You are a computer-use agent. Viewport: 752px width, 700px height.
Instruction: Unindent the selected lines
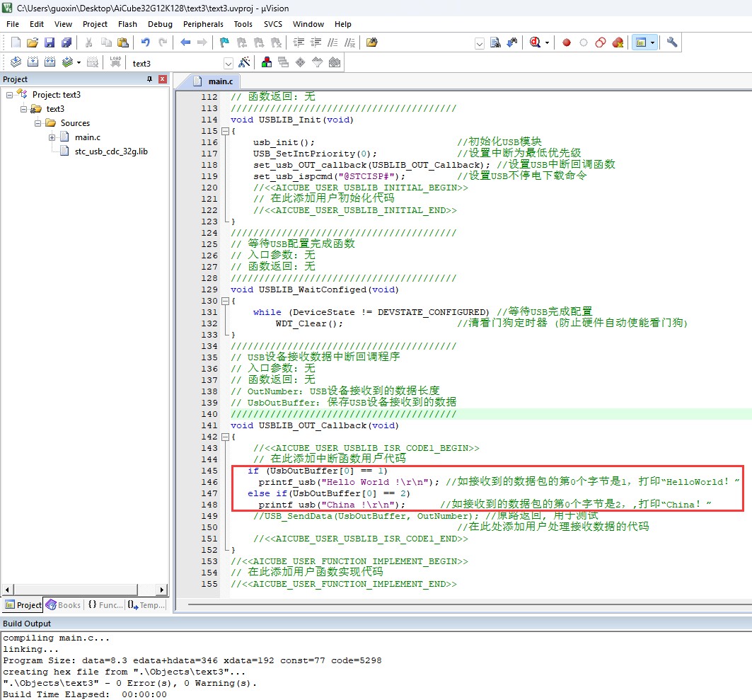[x=316, y=42]
